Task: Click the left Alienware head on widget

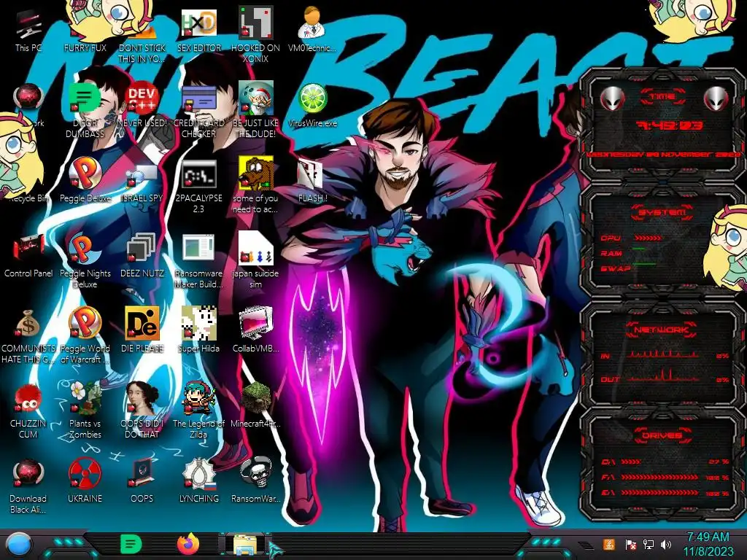Action: click(x=612, y=98)
